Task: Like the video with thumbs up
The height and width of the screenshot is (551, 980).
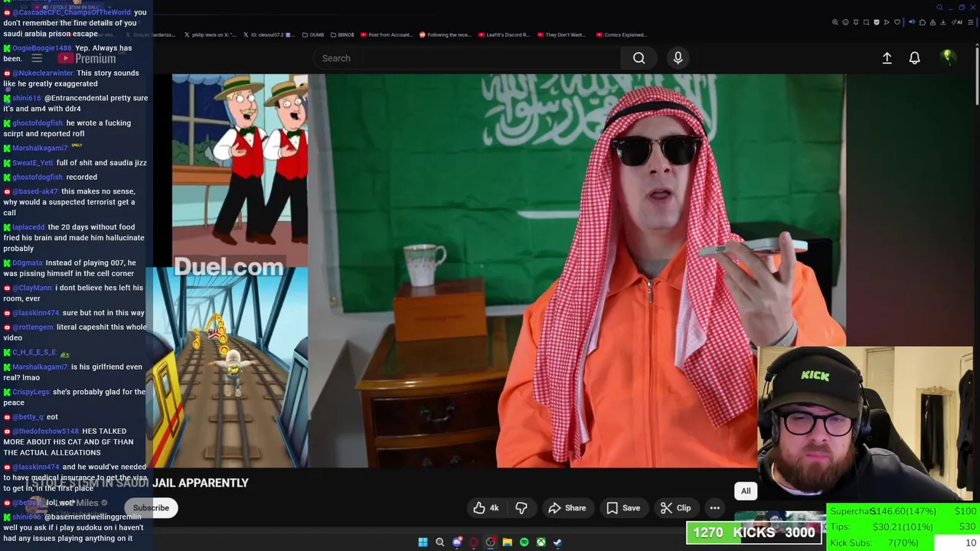Action: pyautogui.click(x=486, y=508)
